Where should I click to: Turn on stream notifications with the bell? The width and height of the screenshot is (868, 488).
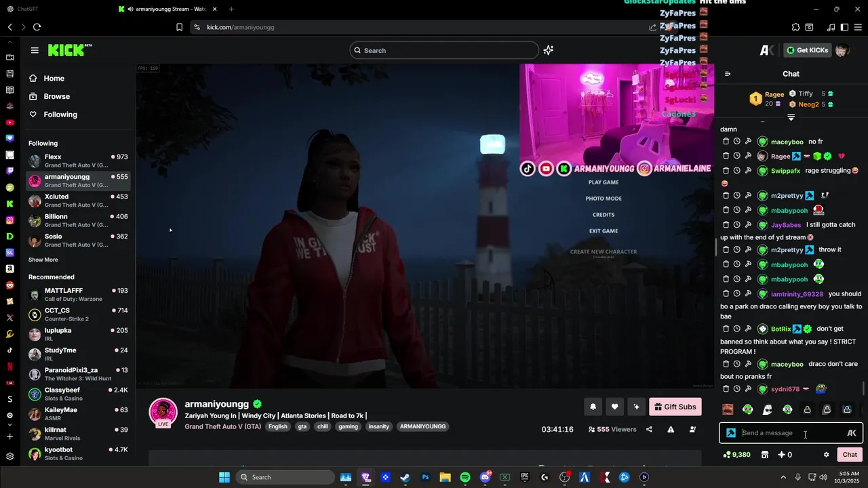pos(593,407)
